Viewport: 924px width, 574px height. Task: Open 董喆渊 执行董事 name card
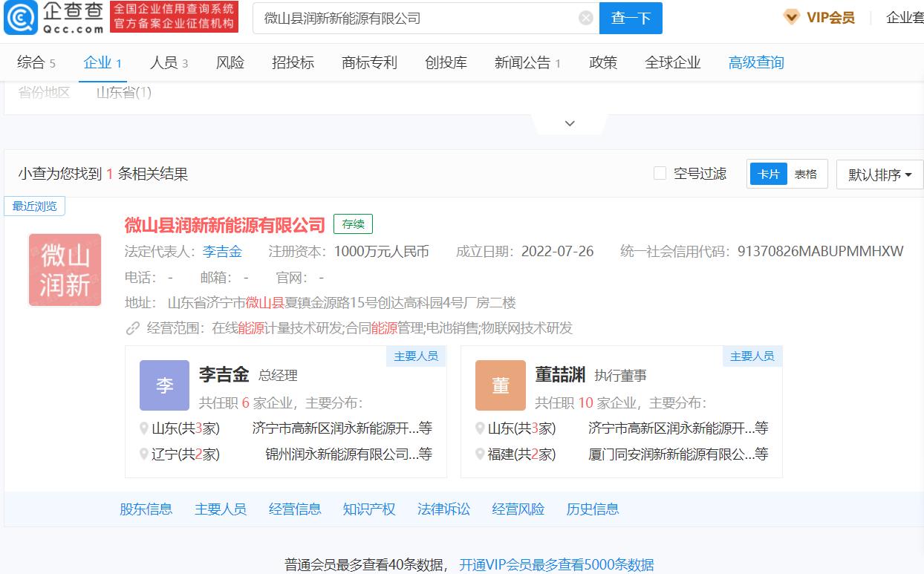[560, 374]
